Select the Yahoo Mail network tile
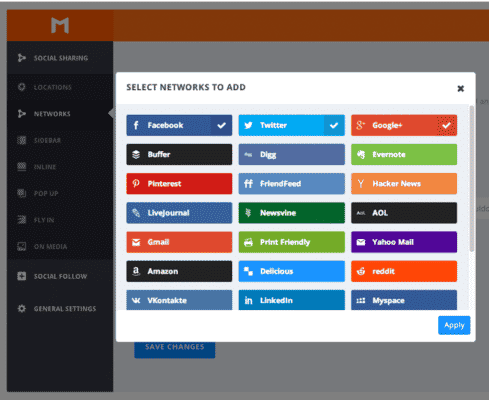Viewport: 489px width, 400px height. pos(404,242)
